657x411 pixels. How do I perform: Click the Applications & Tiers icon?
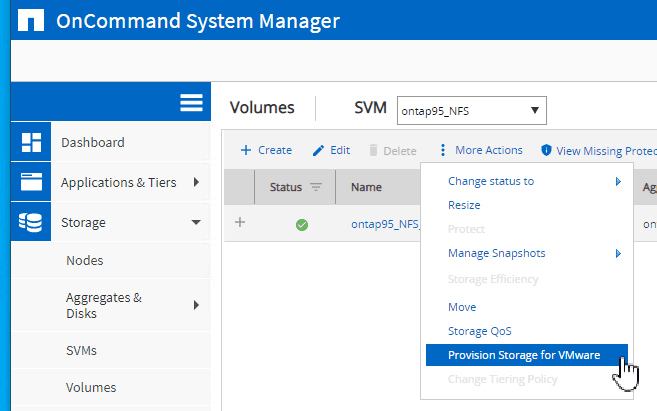tap(31, 182)
